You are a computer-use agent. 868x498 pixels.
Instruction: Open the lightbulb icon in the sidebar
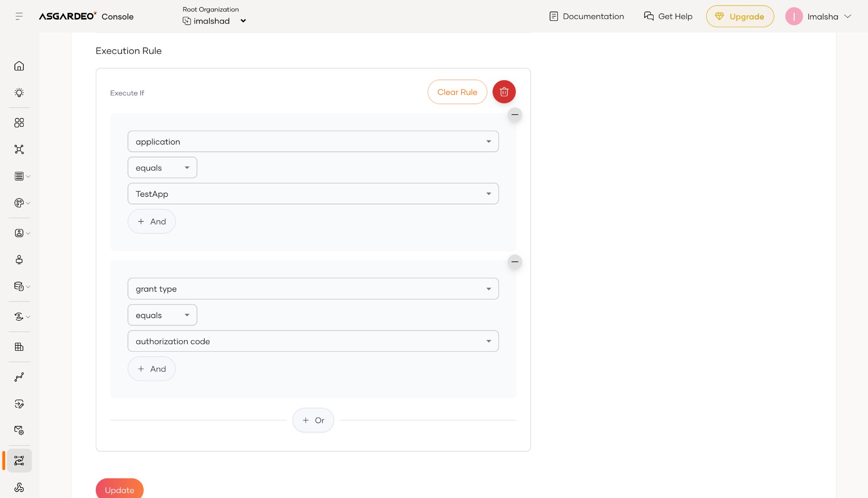pyautogui.click(x=19, y=92)
